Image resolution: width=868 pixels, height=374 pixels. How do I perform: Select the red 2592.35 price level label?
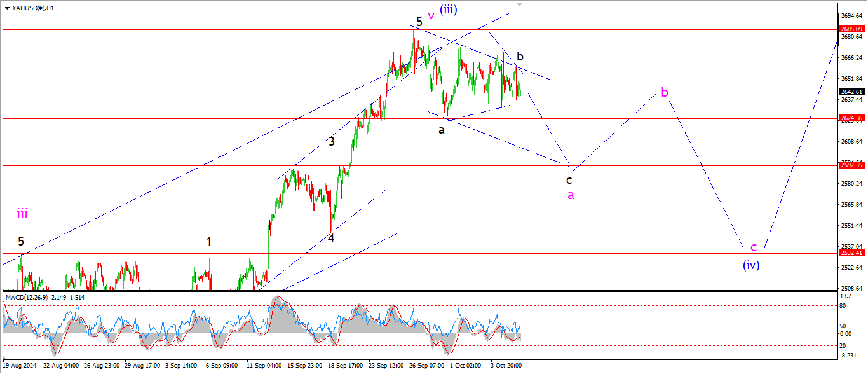(x=851, y=165)
